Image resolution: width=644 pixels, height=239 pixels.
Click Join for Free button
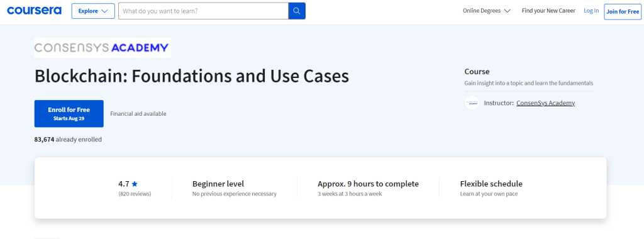(623, 11)
